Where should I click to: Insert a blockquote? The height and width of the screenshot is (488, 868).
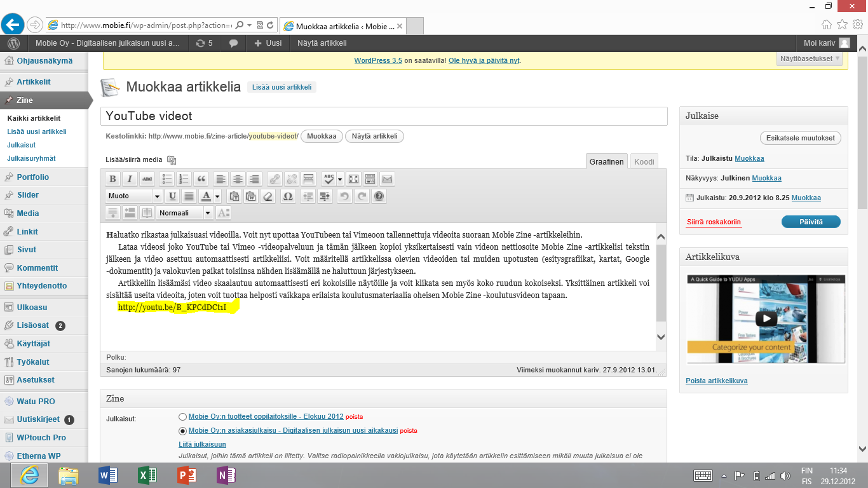coord(201,179)
